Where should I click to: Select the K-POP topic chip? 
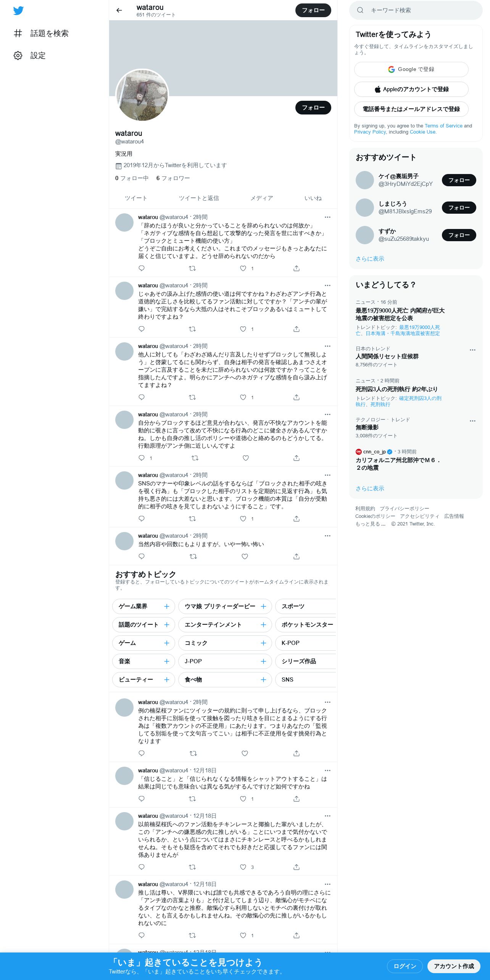(306, 643)
